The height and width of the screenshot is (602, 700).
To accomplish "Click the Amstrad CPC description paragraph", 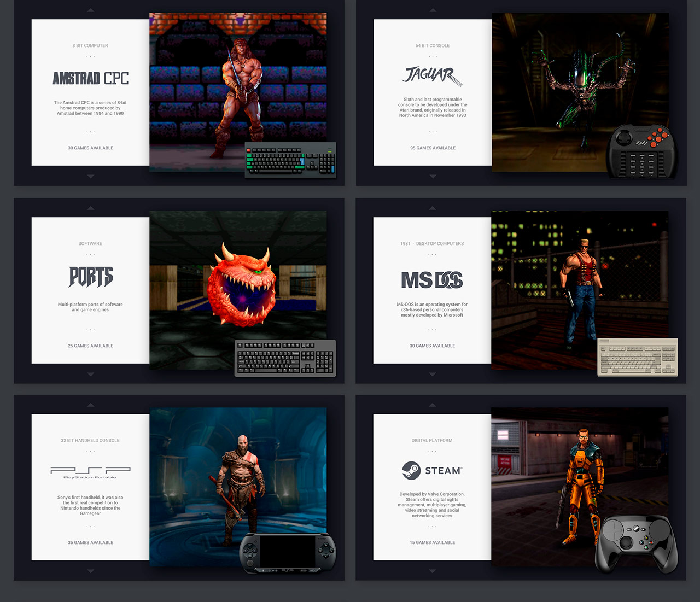I will coord(90,108).
